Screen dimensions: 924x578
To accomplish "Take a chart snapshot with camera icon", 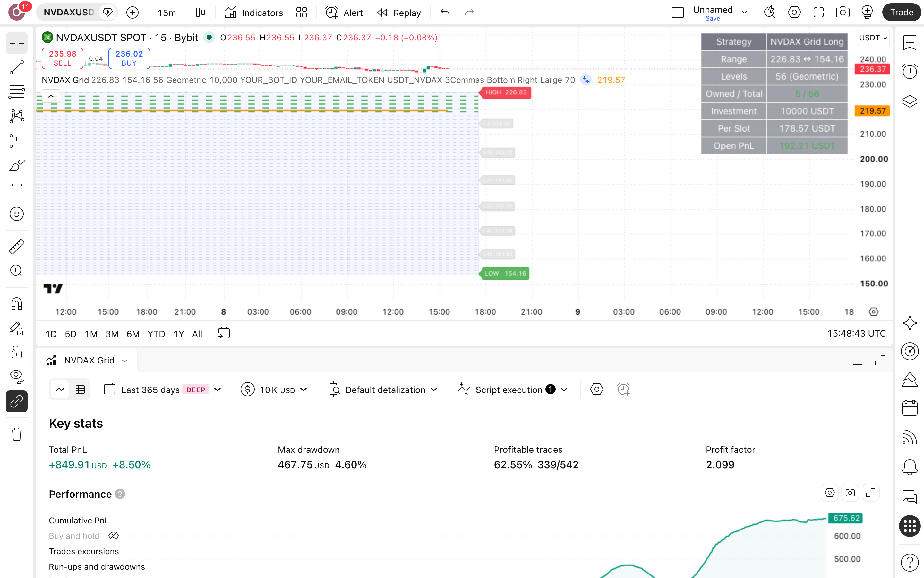I will tap(842, 13).
